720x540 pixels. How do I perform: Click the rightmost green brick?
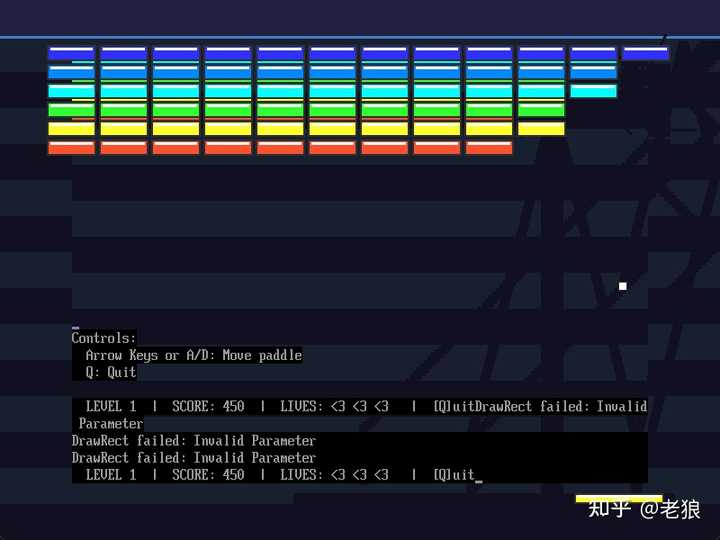point(541,110)
